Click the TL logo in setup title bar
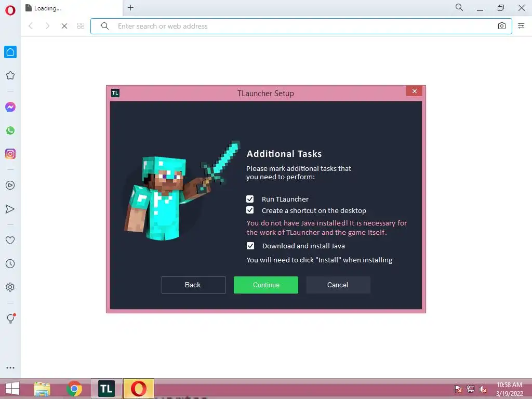 tap(115, 93)
